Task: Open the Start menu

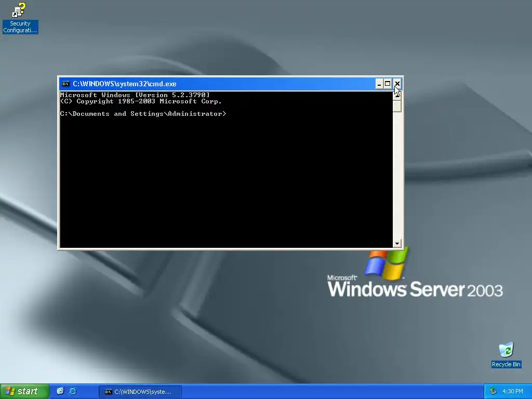Action: (x=24, y=391)
